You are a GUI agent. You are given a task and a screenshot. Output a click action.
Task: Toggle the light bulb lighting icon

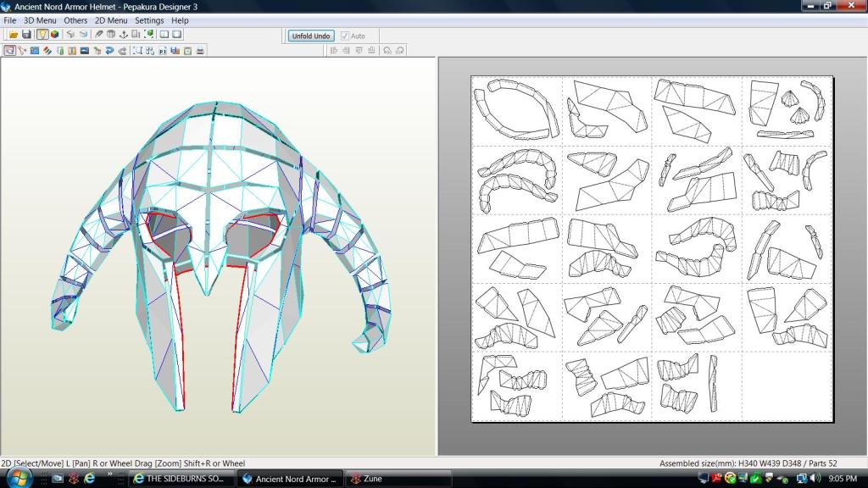coord(42,34)
